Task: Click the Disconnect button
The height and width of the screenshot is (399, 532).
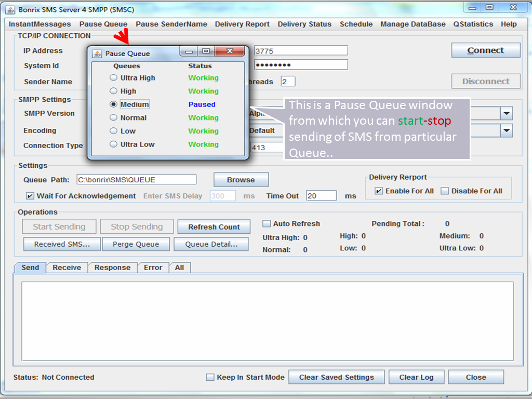Action: [486, 82]
